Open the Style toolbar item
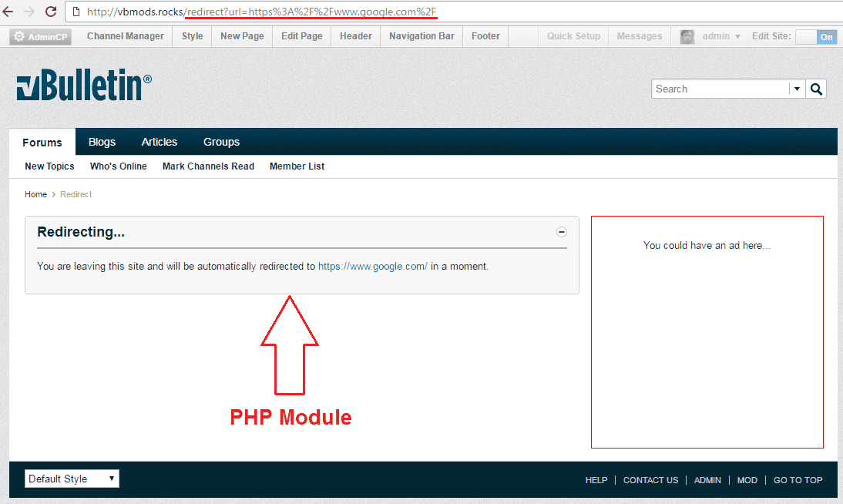Viewport: 843px width, 504px height. point(192,36)
